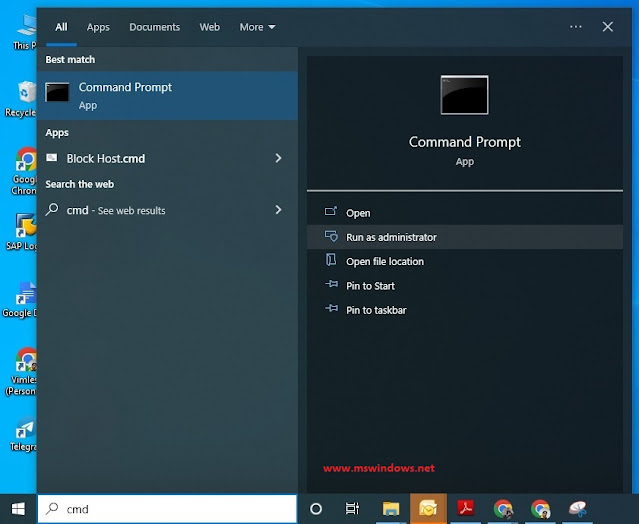The image size is (639, 524).
Task: Click the Run as administrator shield icon
Action: 331,236
